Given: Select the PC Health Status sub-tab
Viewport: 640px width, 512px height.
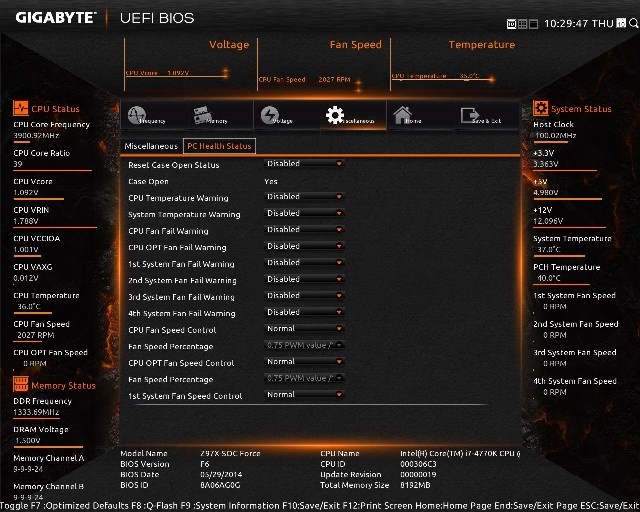Looking at the screenshot, I should click(219, 146).
